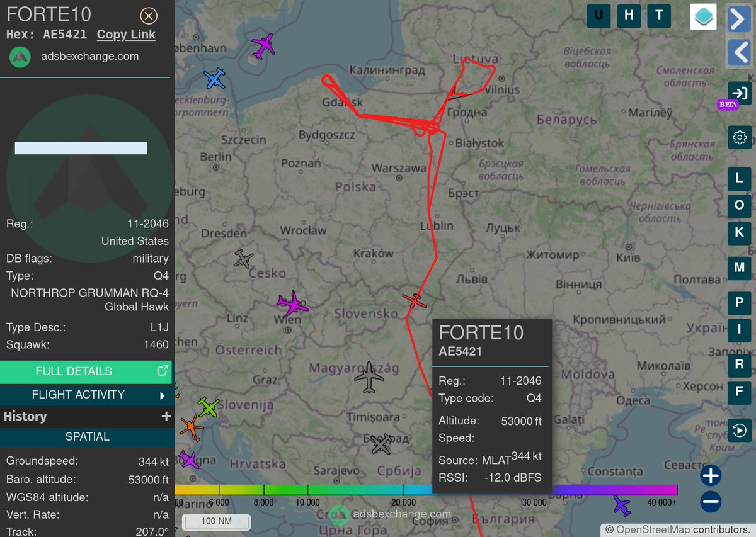Click the Track value 207.0°
Viewport: 756px width, 537px height.
click(x=151, y=532)
